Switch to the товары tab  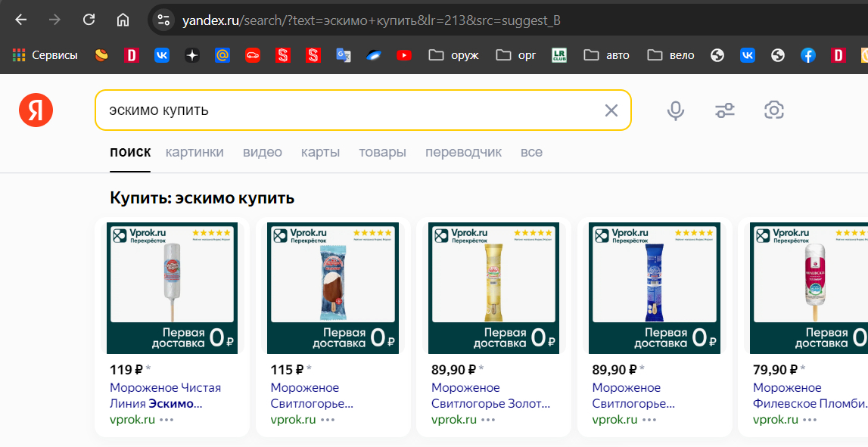382,152
